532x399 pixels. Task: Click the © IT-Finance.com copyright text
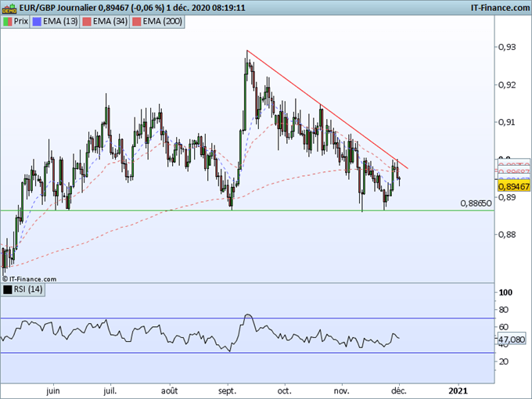point(29,279)
